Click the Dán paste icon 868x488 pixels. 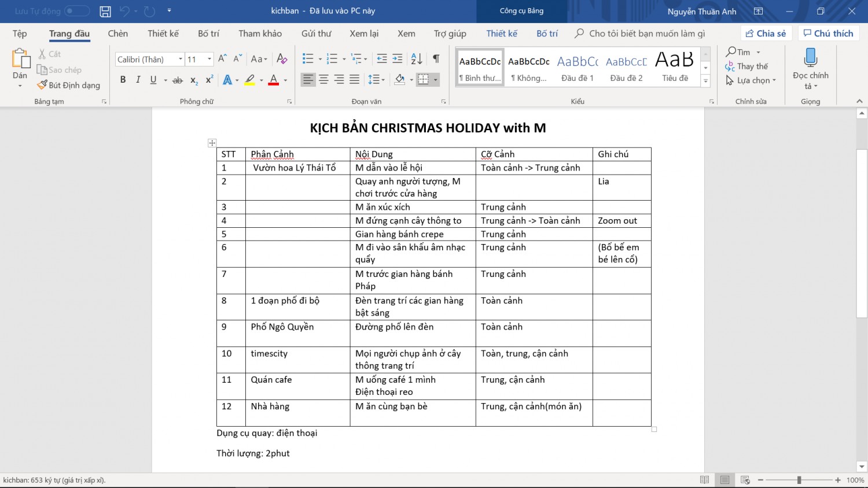click(x=20, y=59)
